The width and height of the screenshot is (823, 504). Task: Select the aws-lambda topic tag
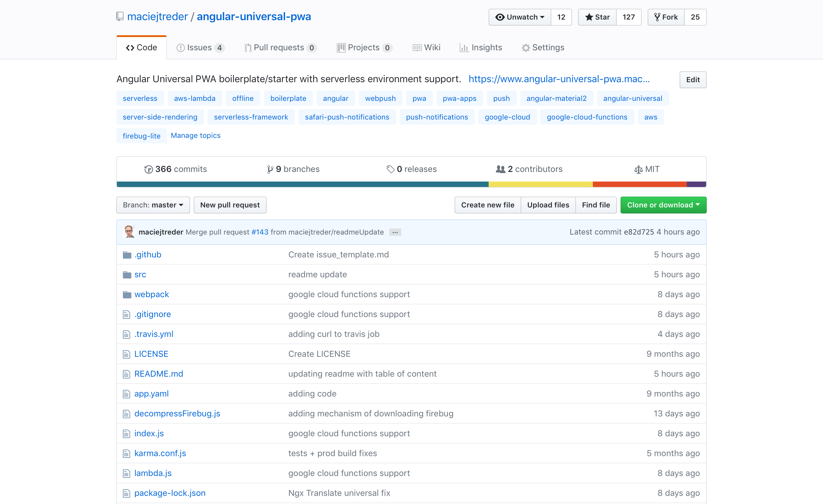195,98
